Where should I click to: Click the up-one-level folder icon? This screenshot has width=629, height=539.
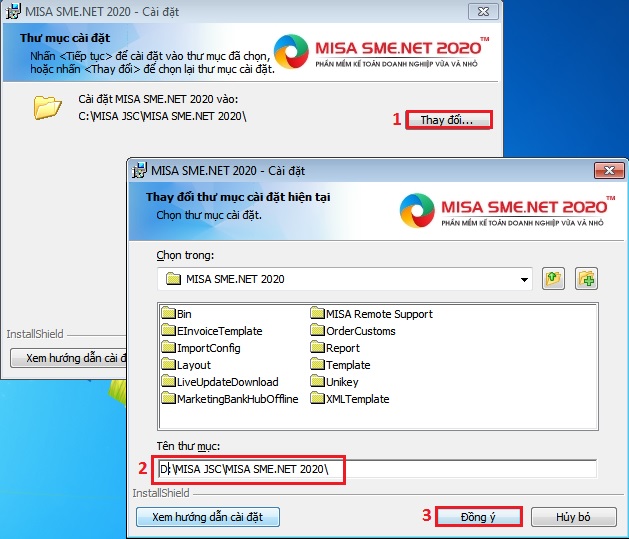click(x=553, y=279)
